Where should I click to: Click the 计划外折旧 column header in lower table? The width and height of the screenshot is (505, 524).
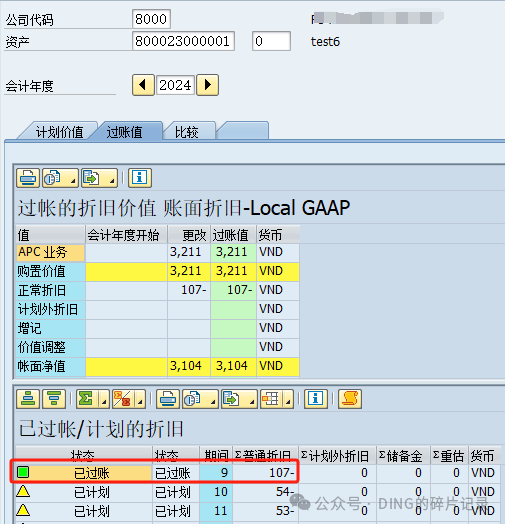[338, 455]
